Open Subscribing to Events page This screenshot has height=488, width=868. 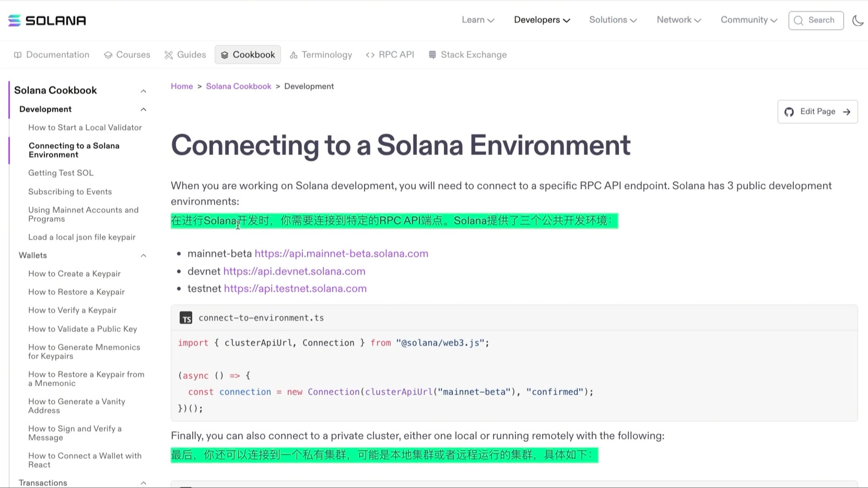(70, 192)
